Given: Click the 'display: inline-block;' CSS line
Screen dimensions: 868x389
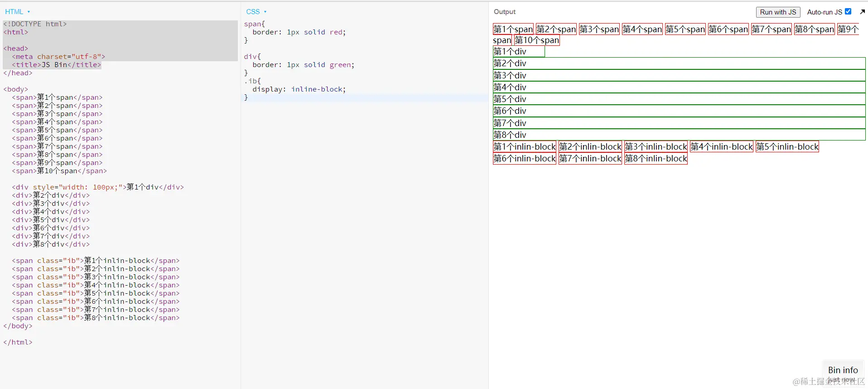Looking at the screenshot, I should (299, 89).
